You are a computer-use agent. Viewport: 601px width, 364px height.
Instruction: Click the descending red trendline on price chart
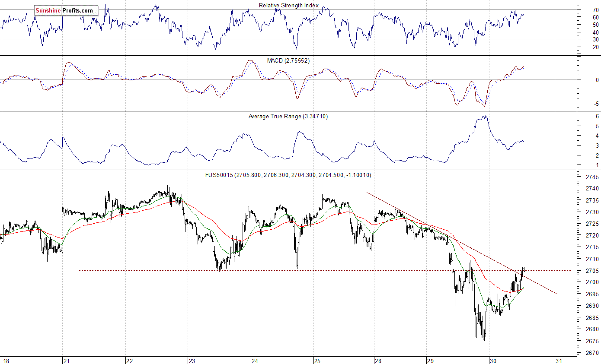point(462,243)
